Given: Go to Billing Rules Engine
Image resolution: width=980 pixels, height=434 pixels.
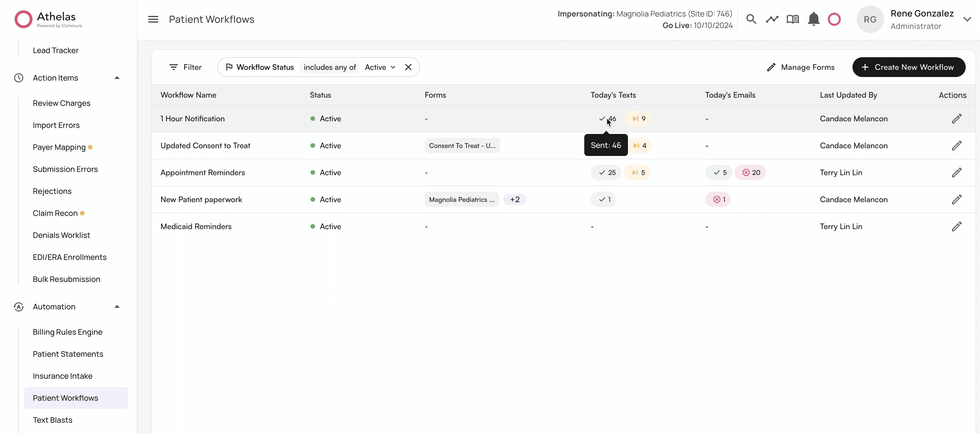Looking at the screenshot, I should 67,332.
